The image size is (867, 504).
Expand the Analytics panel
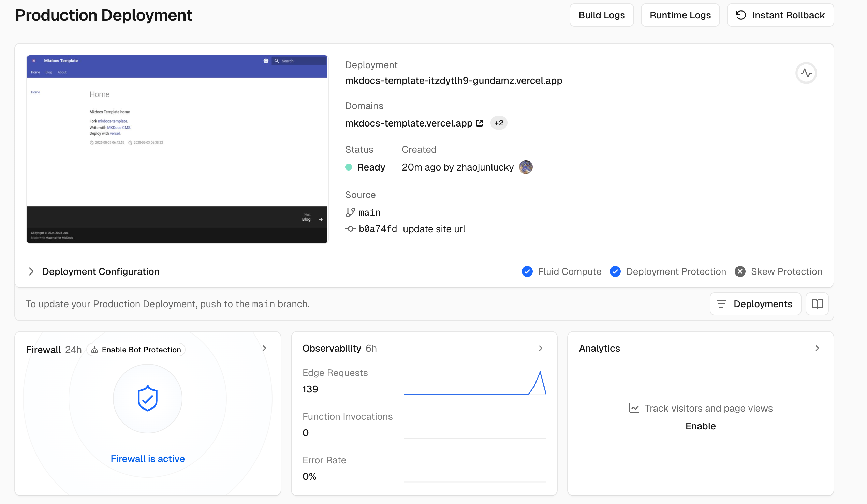pos(818,348)
